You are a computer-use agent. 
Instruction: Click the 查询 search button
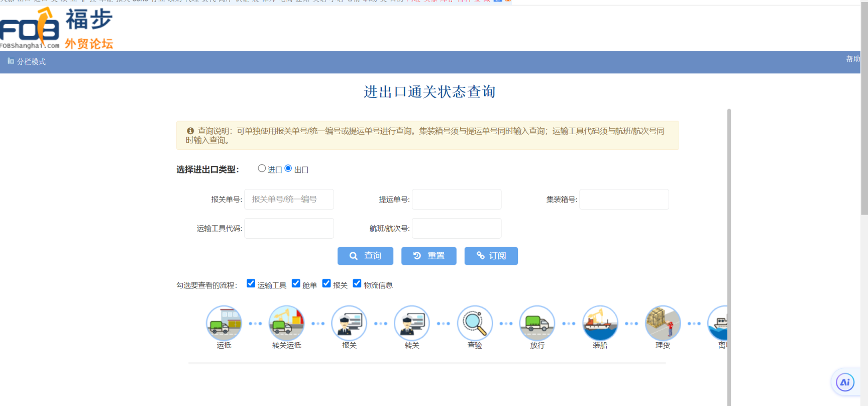pyautogui.click(x=365, y=256)
